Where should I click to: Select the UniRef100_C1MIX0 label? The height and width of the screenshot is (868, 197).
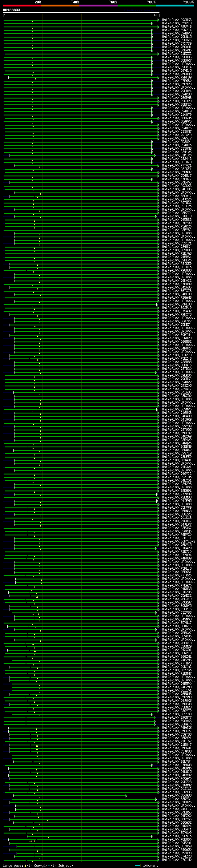pos(177,155)
